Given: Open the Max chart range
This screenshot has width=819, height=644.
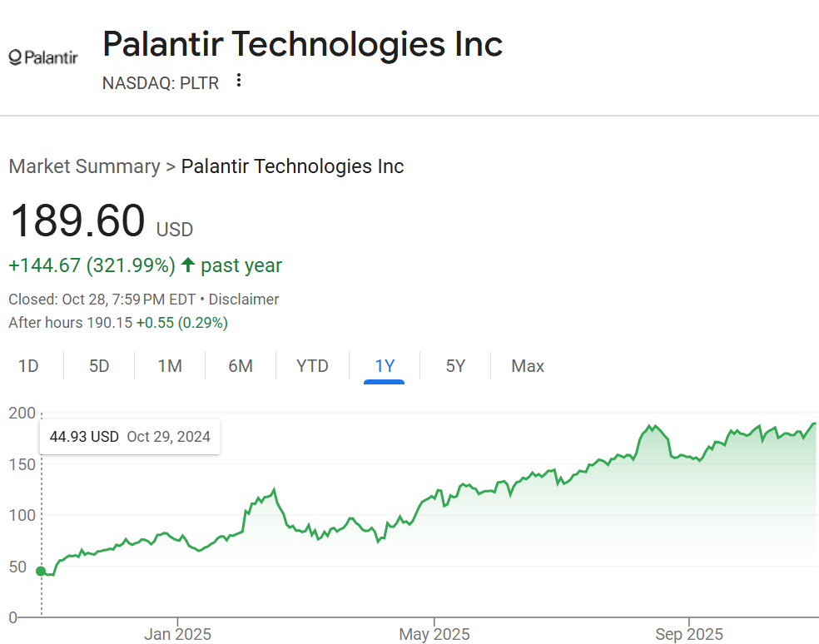Looking at the screenshot, I should pos(528,365).
